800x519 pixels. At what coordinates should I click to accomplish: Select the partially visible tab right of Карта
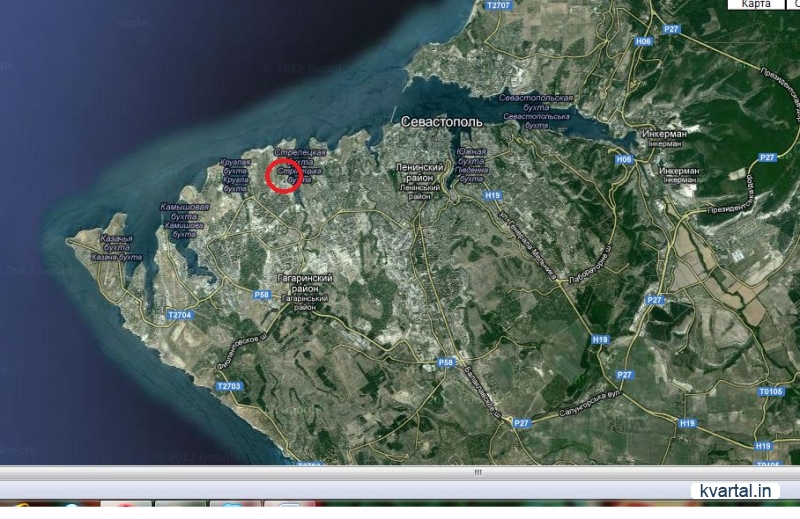coord(793,5)
